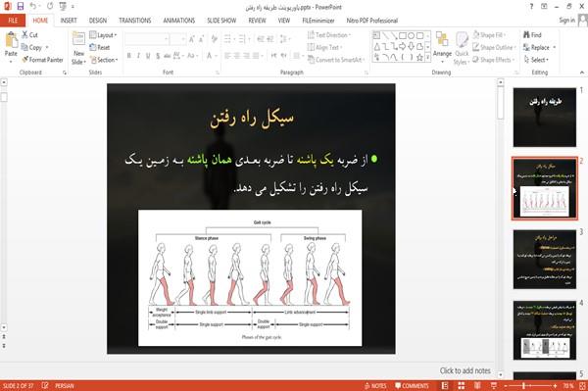Click the Reset slide icon
Image resolution: width=588 pixels, height=391 pixels.
point(93,47)
